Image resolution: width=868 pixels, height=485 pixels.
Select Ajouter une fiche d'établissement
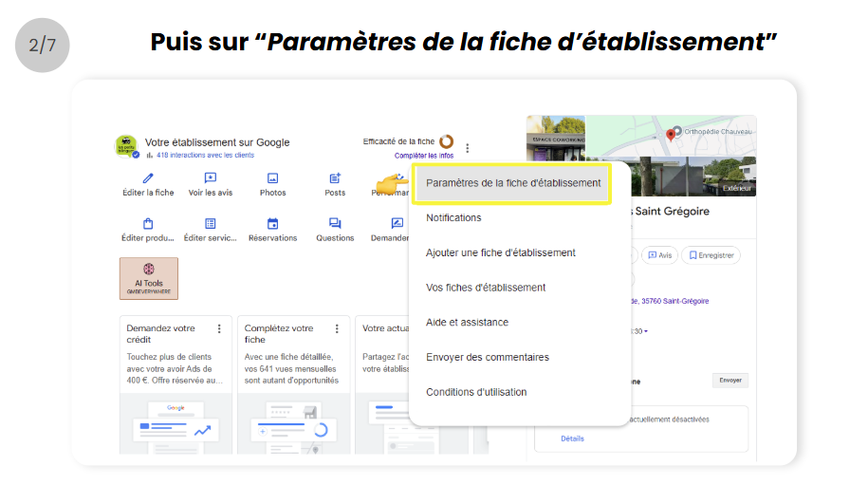(x=501, y=253)
